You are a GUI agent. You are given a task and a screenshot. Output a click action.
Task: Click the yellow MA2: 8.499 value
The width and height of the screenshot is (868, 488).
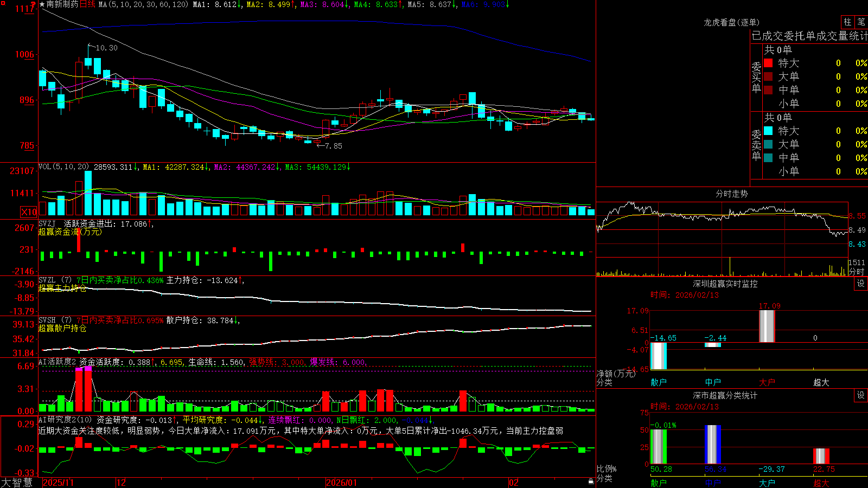(x=271, y=4)
